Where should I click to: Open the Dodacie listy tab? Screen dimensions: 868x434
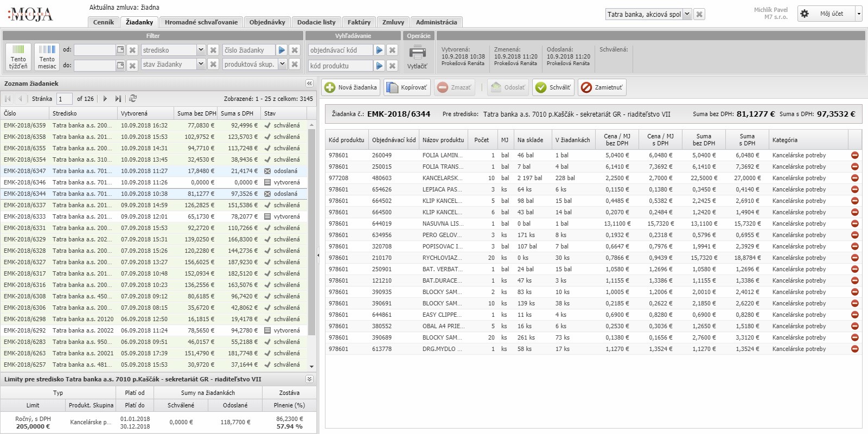pos(316,22)
